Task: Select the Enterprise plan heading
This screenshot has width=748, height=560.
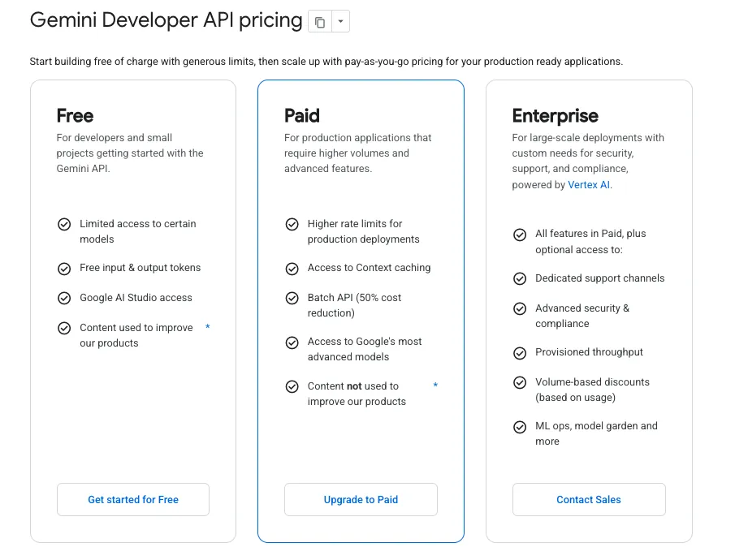Action: click(x=555, y=116)
